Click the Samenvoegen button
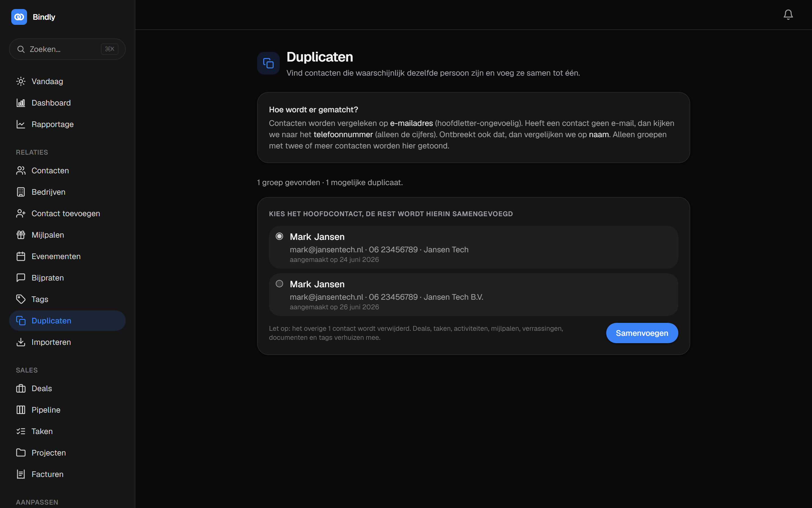Viewport: 812px width, 508px height. (x=642, y=333)
